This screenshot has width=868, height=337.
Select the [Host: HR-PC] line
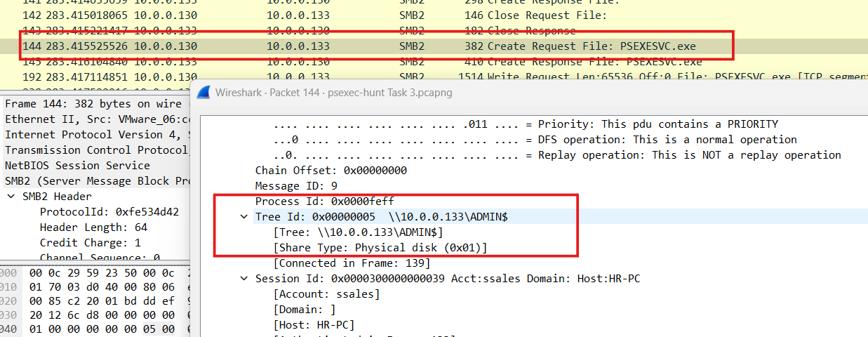pyautogui.click(x=314, y=325)
